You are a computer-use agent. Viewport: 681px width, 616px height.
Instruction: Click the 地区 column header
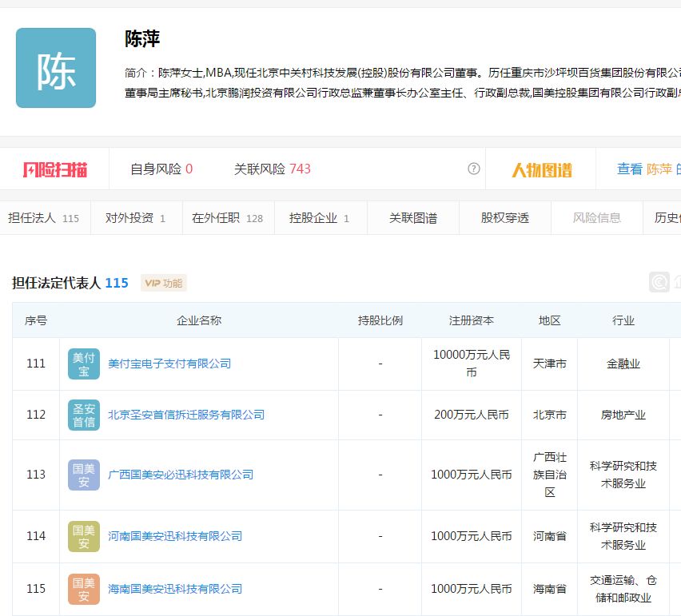click(549, 321)
